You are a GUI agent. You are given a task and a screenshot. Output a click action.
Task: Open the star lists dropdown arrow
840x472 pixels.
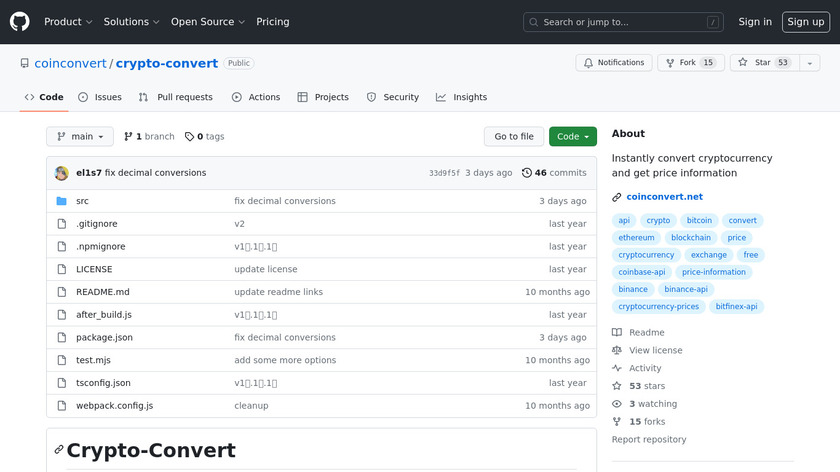[808, 63]
